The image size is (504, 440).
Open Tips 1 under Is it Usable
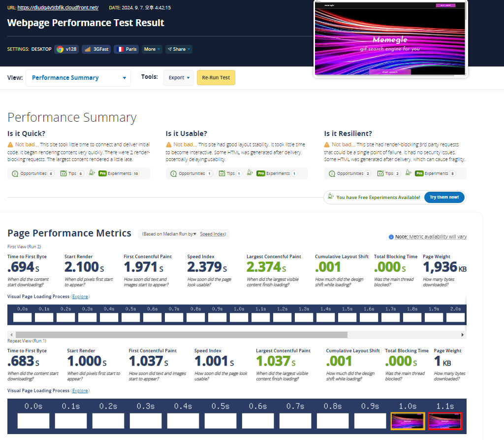coord(230,173)
